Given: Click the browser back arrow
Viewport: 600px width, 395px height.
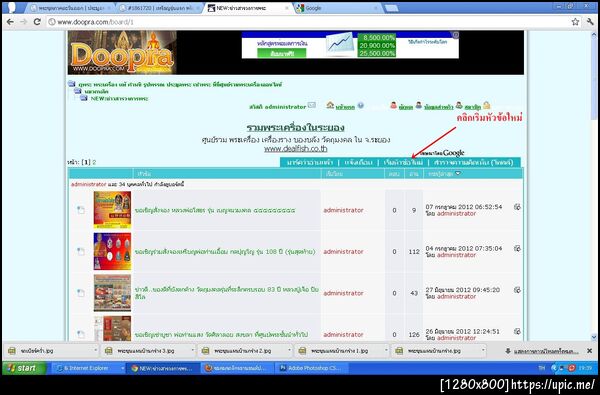Looking at the screenshot, I should [x=10, y=22].
